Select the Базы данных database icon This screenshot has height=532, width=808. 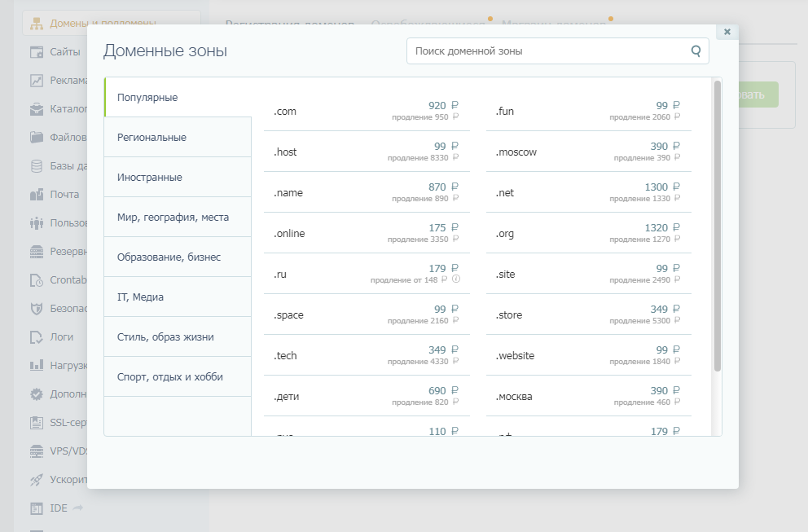[37, 166]
